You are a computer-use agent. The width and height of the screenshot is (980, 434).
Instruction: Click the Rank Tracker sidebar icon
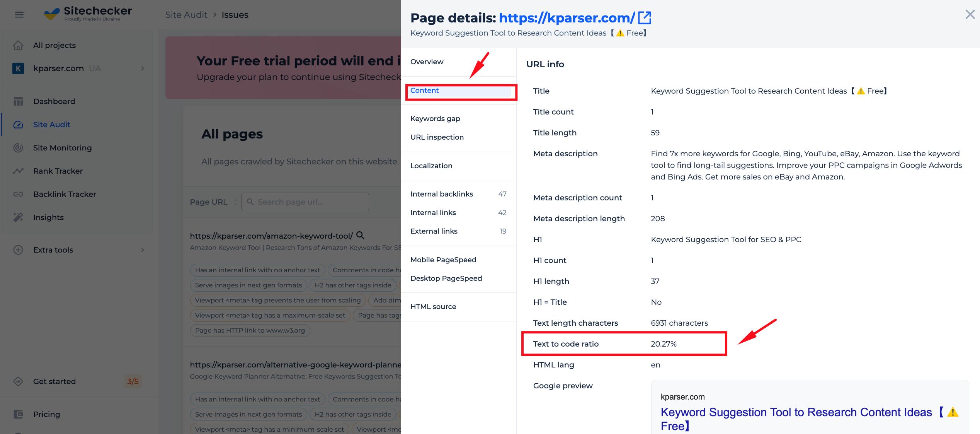18,170
